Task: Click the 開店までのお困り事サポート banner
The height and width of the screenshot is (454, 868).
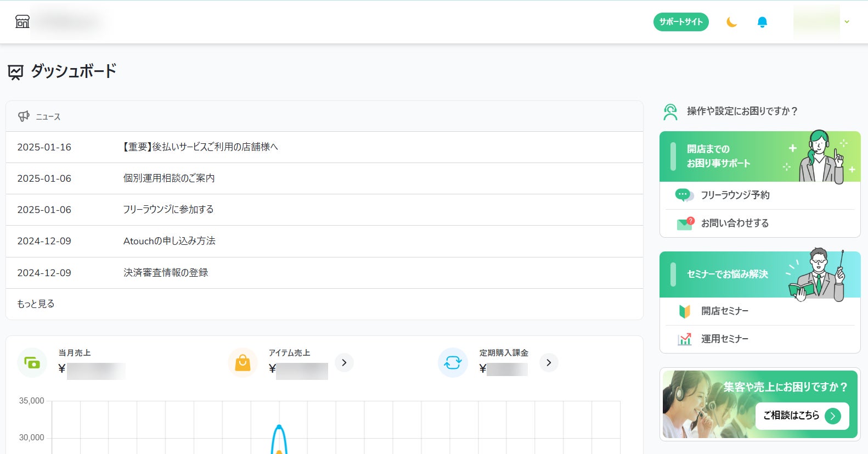Action: tap(760, 156)
